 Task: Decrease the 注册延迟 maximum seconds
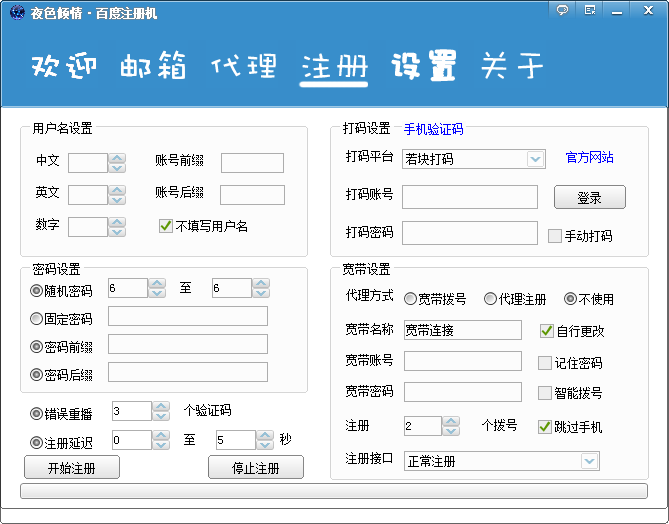[265, 445]
